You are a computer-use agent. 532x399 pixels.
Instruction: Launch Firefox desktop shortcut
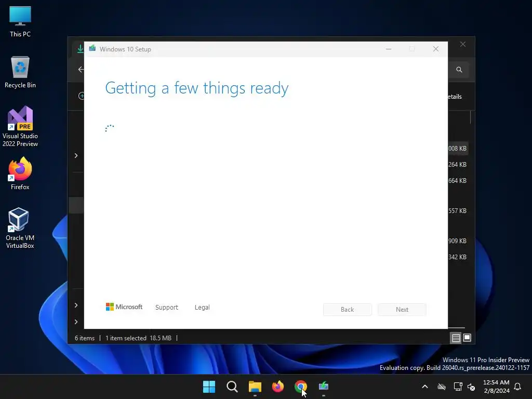click(x=20, y=174)
